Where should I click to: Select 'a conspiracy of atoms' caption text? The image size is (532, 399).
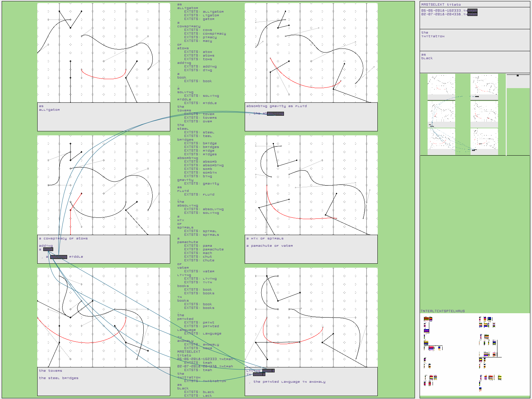[x=63, y=238]
